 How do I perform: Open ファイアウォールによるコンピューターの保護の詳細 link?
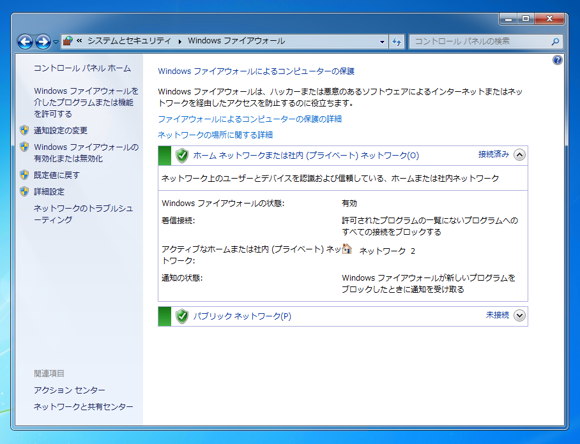250,119
